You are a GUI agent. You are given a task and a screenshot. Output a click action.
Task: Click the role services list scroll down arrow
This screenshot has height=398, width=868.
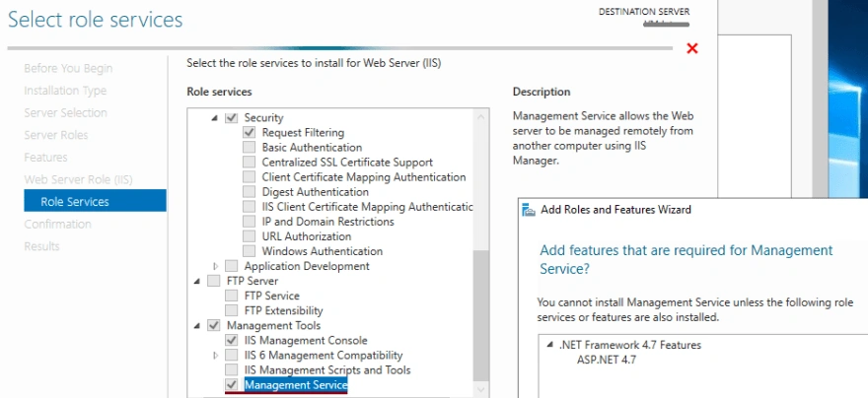[x=480, y=390]
